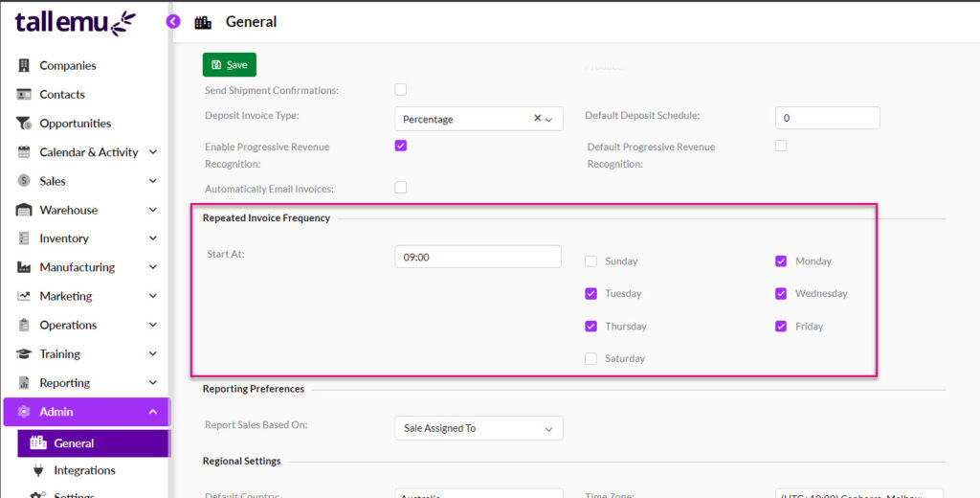
Task: Click the Contacts card icon
Action: [x=24, y=95]
